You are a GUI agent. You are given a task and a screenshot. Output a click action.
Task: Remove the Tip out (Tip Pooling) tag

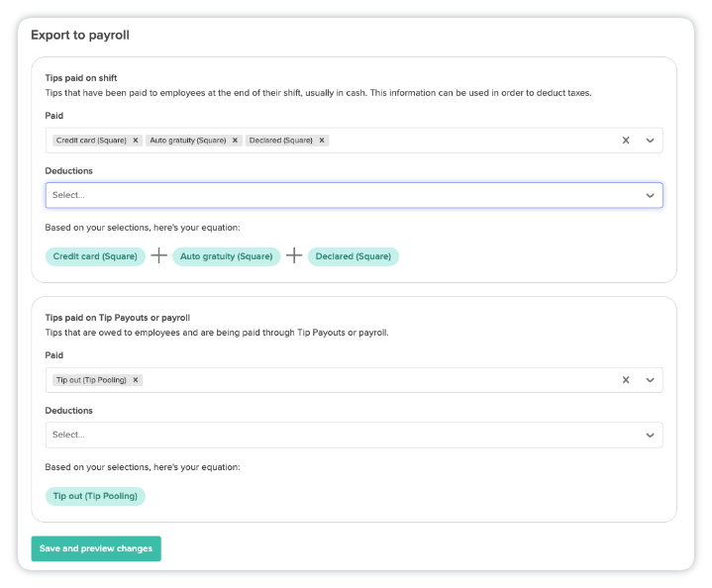click(136, 380)
